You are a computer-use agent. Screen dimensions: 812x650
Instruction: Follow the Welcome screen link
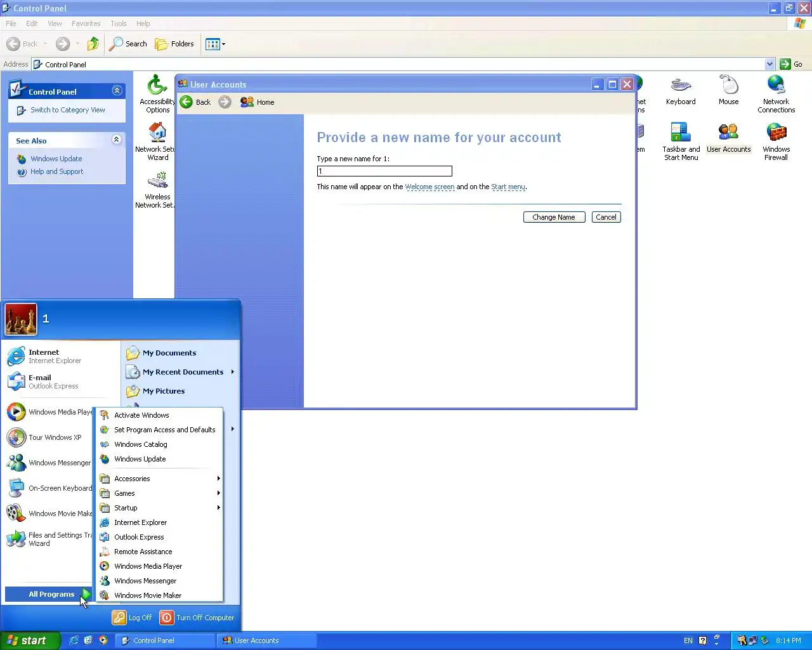[429, 187]
